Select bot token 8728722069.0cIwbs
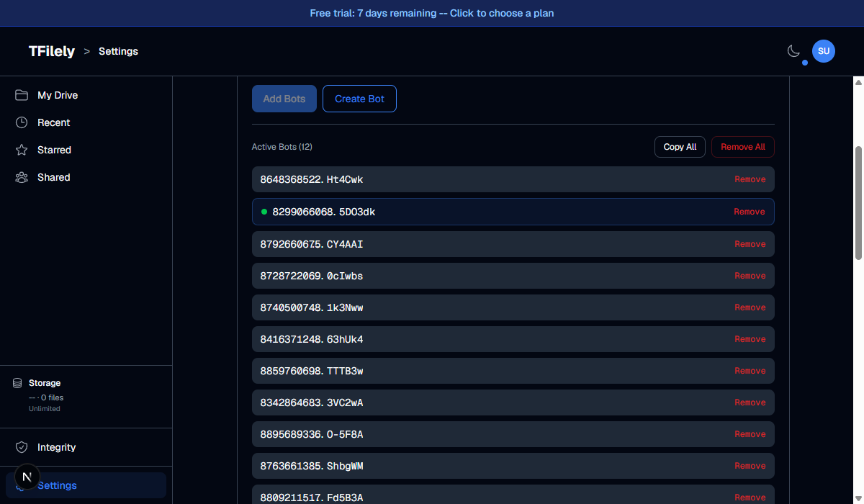Screen dimensions: 864x504 tap(312, 276)
